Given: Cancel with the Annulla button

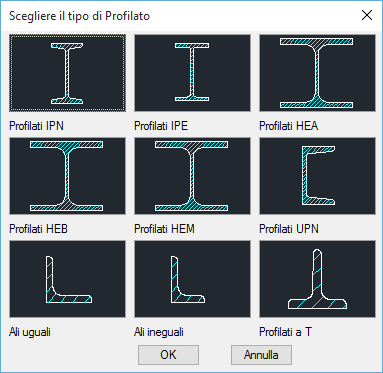Looking at the screenshot, I should [261, 355].
